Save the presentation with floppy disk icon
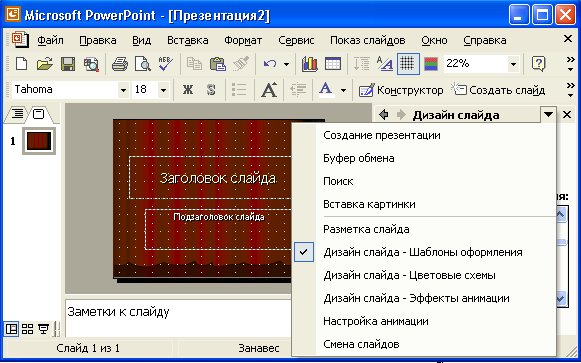Viewport: 581px width, 363px height. click(x=68, y=64)
